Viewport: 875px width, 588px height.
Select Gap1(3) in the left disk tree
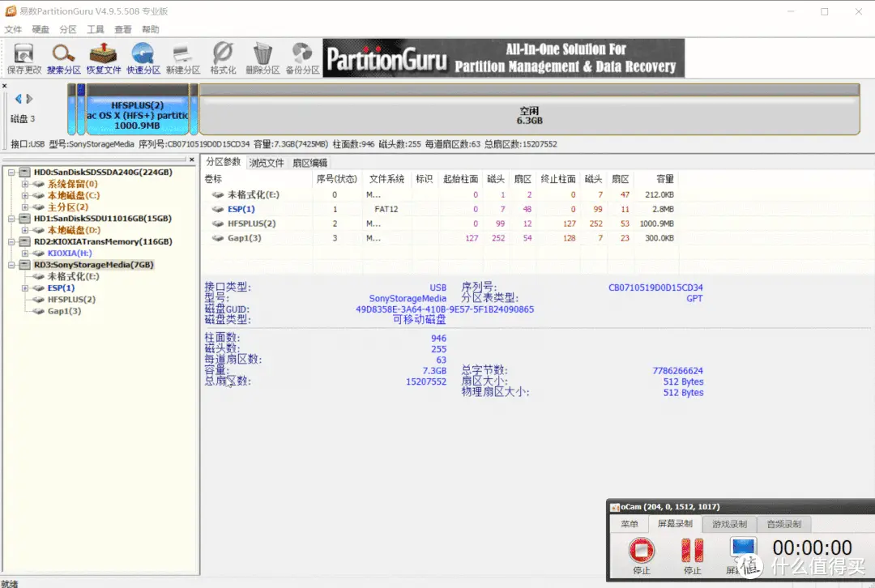pos(64,311)
